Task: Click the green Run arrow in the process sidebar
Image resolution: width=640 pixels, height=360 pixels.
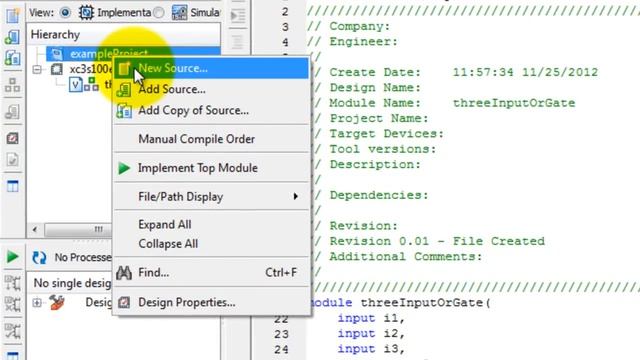Action: point(13,257)
